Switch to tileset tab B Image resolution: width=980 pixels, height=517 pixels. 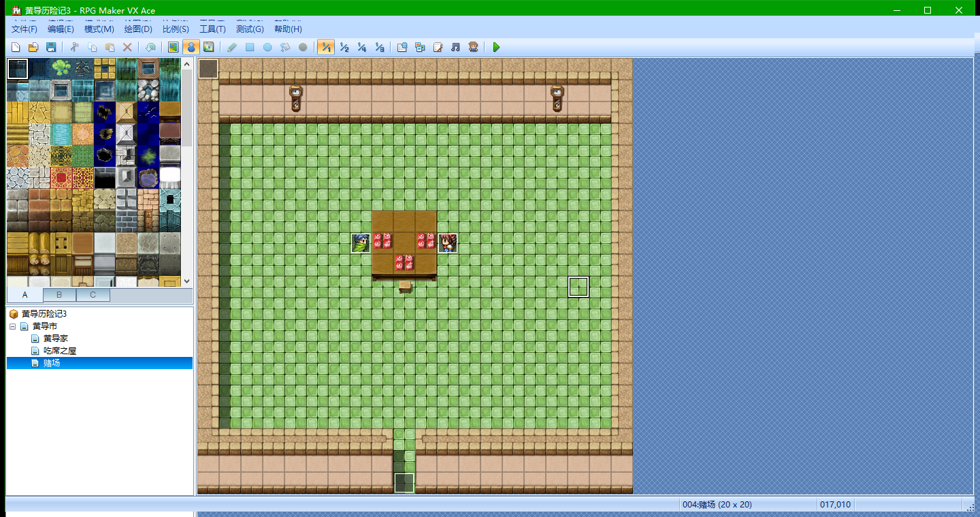(x=59, y=295)
